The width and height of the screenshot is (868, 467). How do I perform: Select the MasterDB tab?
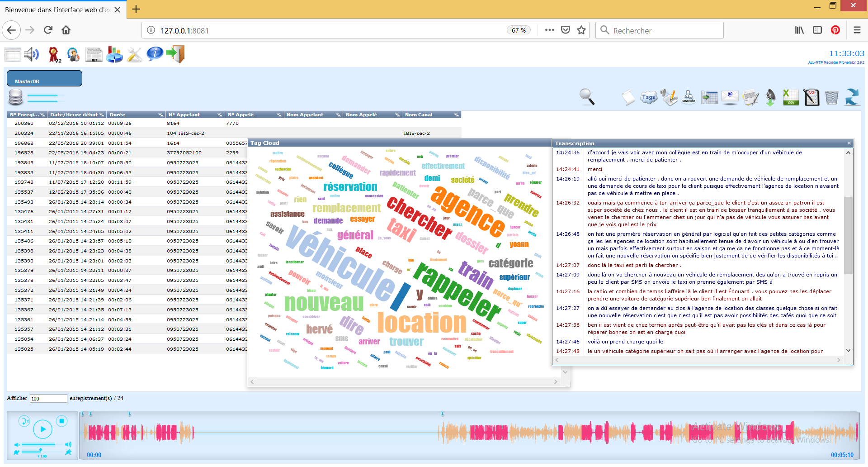click(44, 78)
